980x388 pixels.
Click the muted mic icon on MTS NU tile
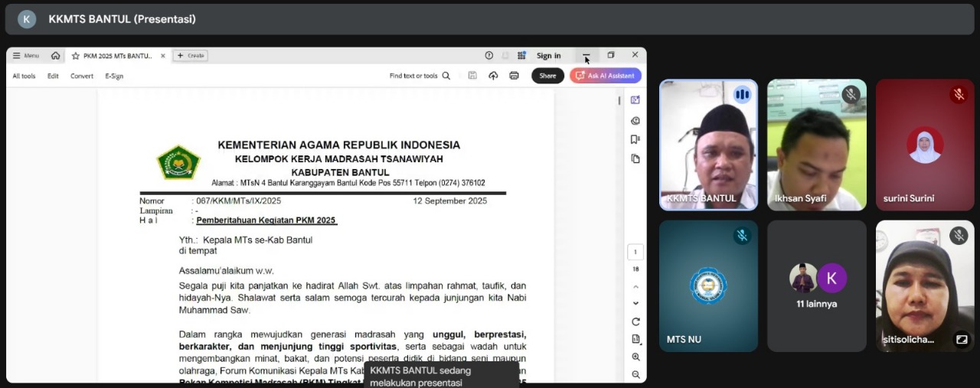tap(742, 236)
